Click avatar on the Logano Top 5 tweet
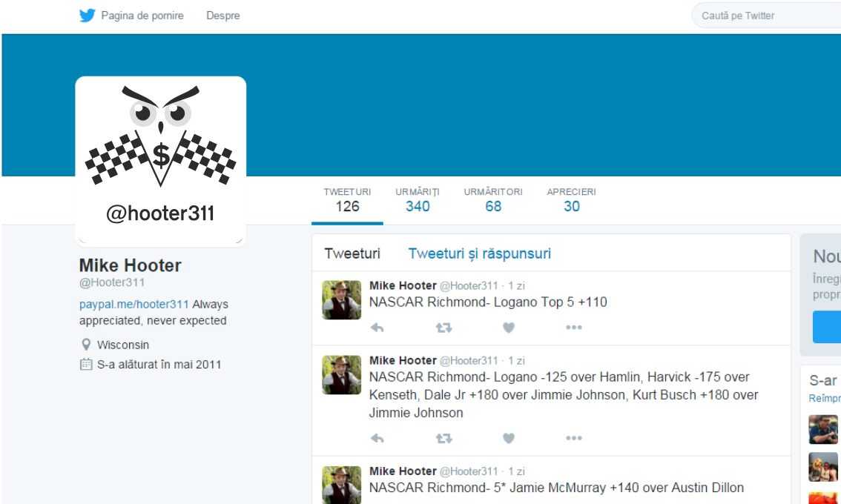Screen dimensions: 841x504 pyautogui.click(x=342, y=299)
